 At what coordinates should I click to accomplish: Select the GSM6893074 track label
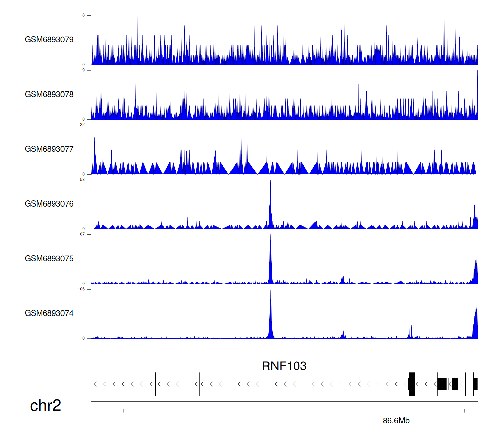click(x=49, y=313)
